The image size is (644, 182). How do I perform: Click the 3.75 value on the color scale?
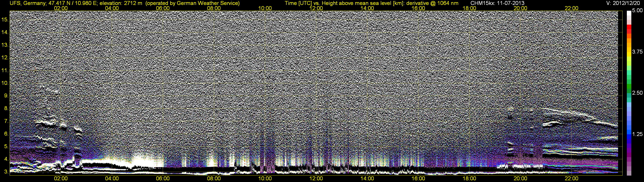(637, 52)
